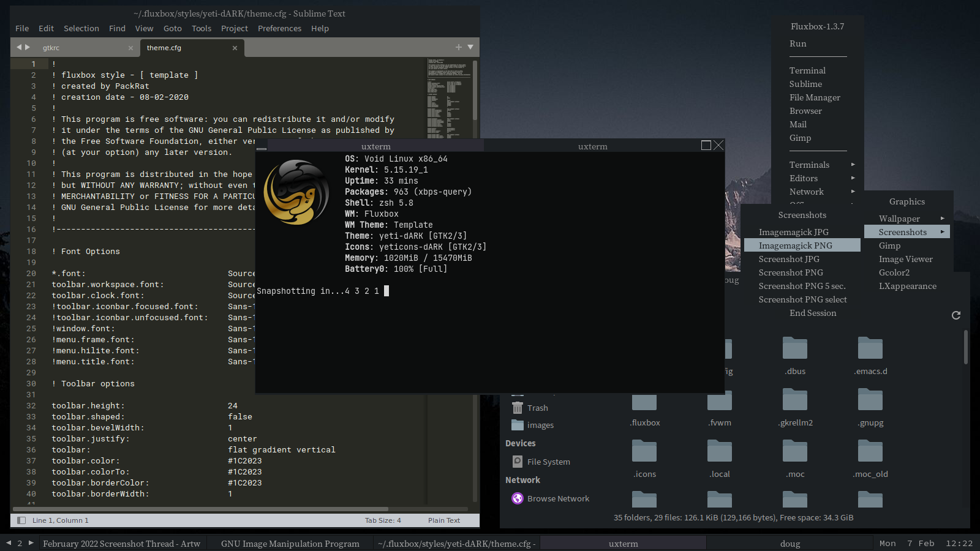This screenshot has height=551, width=980.
Task: Open the Goto menu
Action: (x=173, y=28)
